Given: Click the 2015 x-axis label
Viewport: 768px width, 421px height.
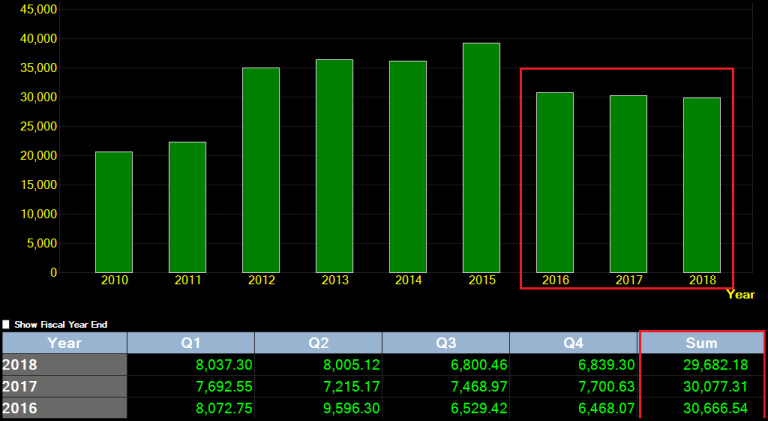Looking at the screenshot, I should point(482,280).
